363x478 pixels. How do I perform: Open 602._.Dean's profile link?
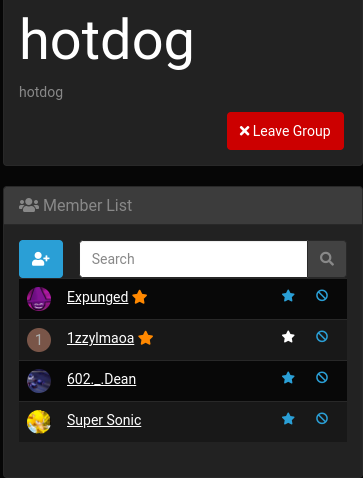tap(102, 379)
